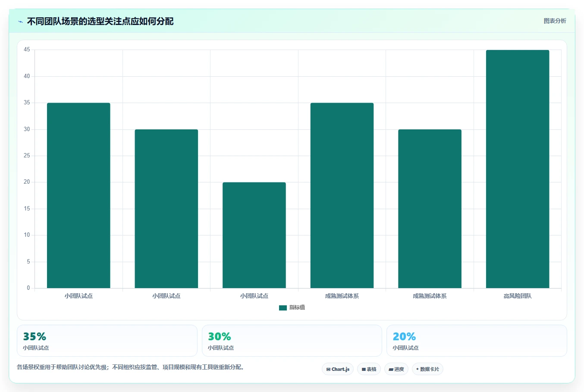Click the y-axis value 40
Image resolution: width=584 pixels, height=392 pixels.
tap(27, 76)
